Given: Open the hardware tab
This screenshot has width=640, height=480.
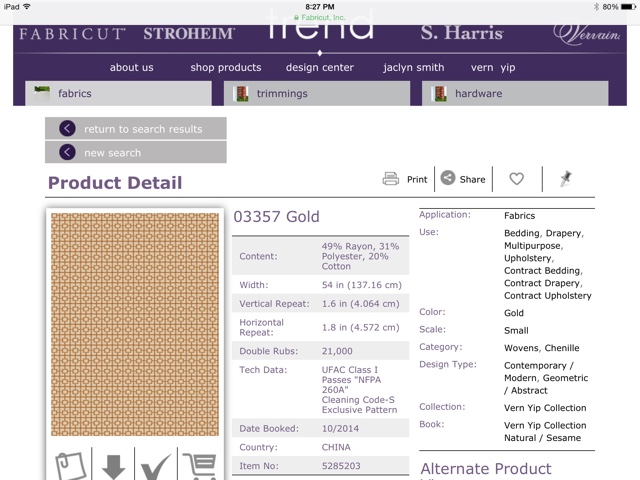Looking at the screenshot, I should pyautogui.click(x=515, y=93).
